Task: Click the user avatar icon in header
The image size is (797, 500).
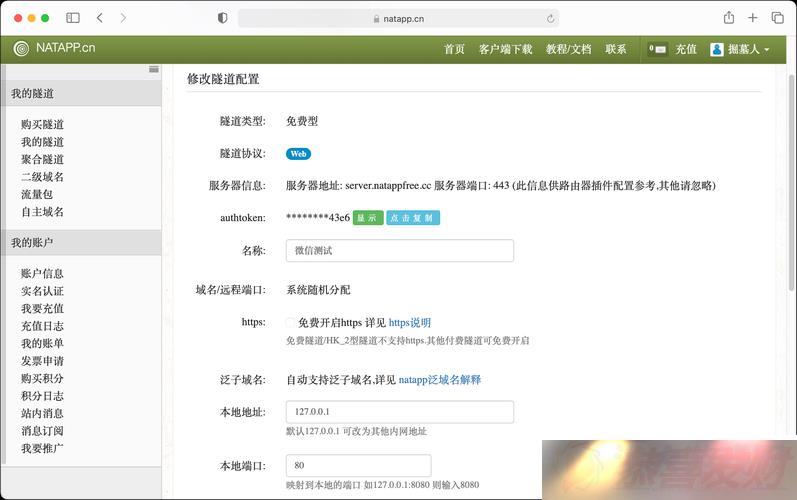Action: (x=717, y=49)
